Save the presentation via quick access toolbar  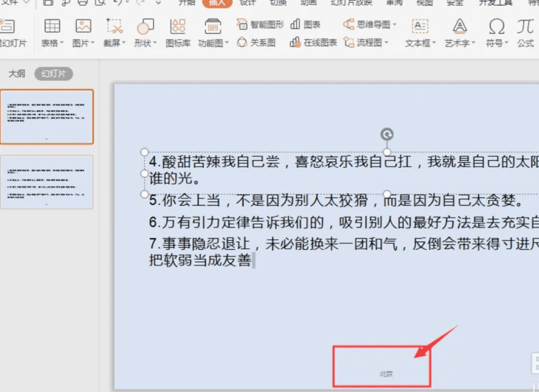(x=49, y=3)
